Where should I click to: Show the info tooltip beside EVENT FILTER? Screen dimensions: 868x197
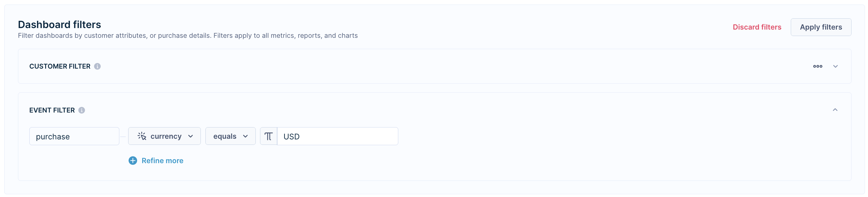click(81, 110)
